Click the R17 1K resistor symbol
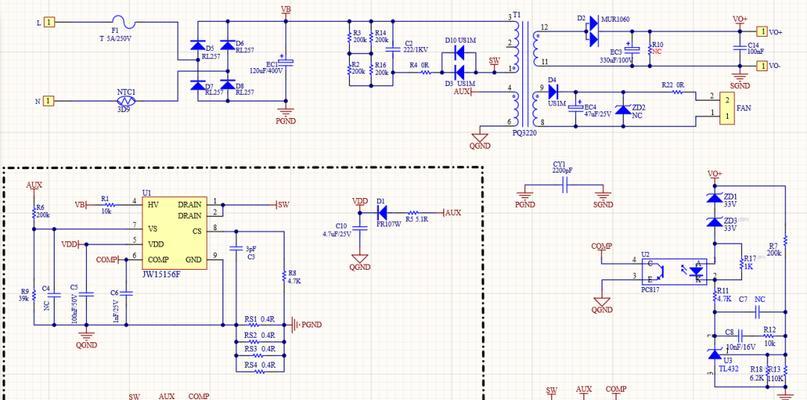 (x=741, y=264)
